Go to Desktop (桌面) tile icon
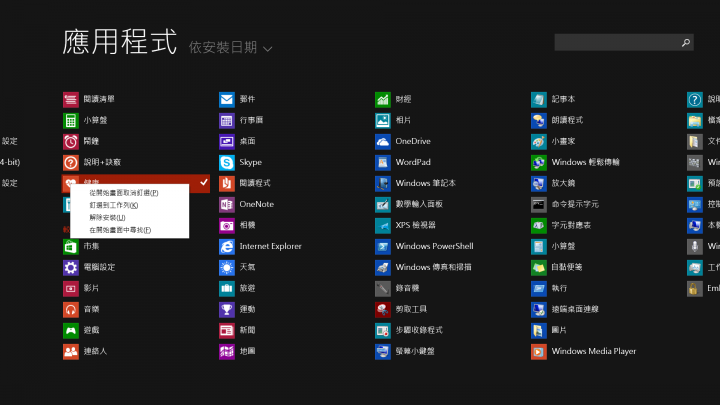 (227, 141)
